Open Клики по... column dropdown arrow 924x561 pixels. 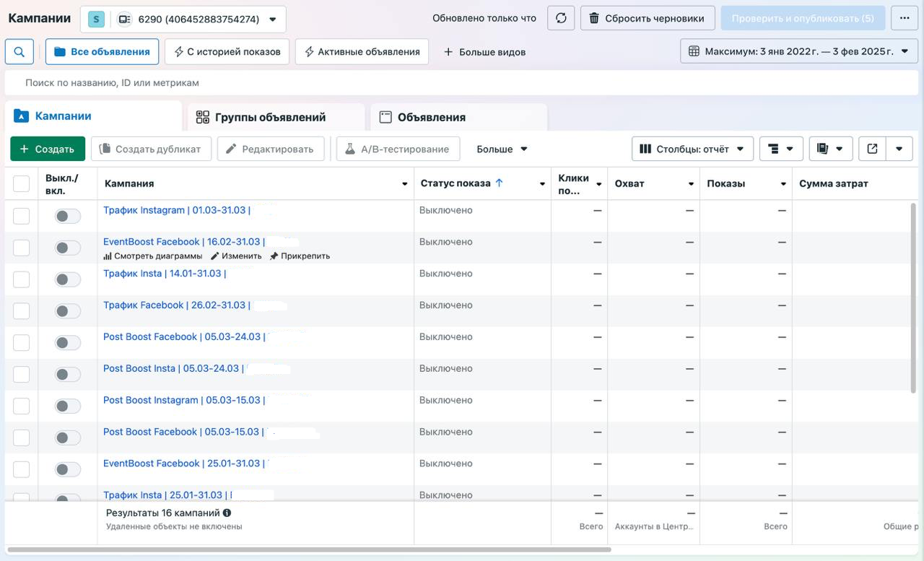click(598, 184)
